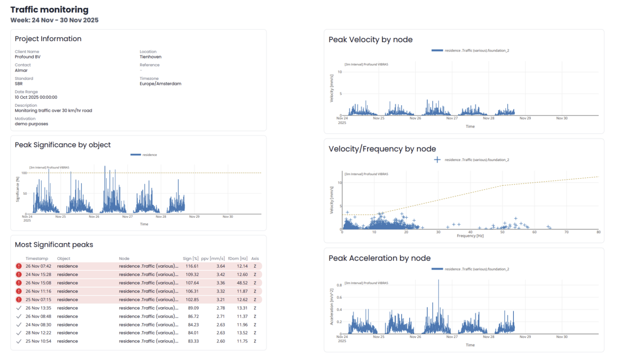The image size is (620, 364).
Task: Select the checkmark icon beside 28 Nov 12:22
Action: pos(19,333)
